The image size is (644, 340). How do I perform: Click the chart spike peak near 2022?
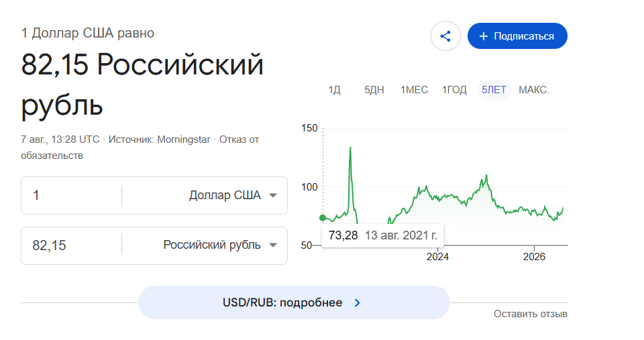coord(350,148)
